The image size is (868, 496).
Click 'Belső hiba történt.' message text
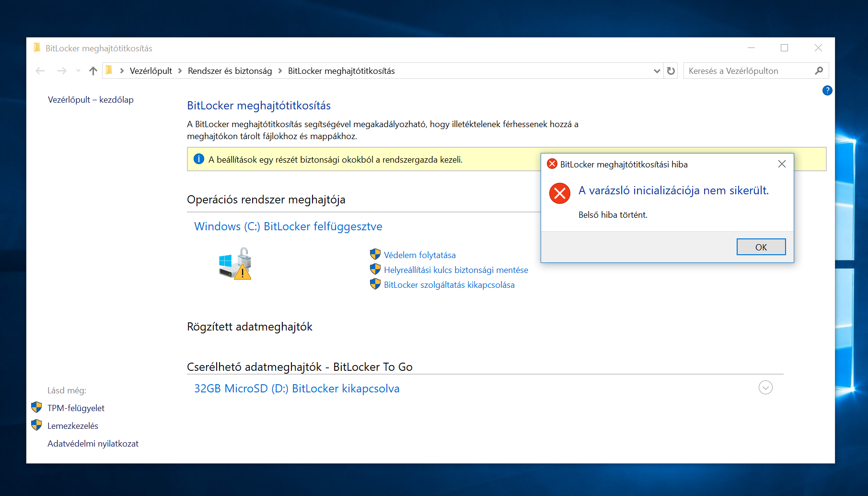click(x=613, y=215)
